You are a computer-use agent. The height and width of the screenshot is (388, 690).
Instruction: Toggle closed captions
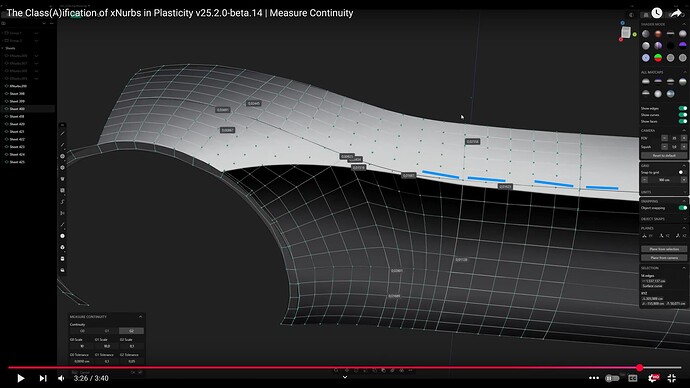click(633, 378)
